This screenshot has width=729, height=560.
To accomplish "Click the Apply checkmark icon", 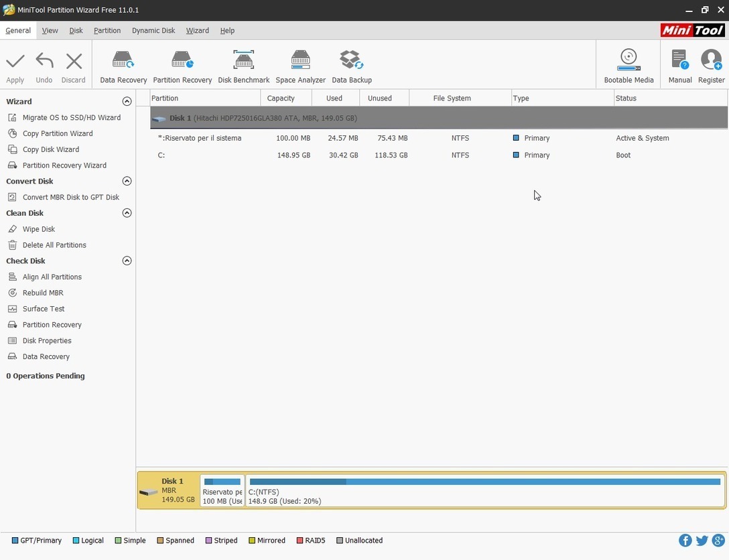I will point(15,61).
